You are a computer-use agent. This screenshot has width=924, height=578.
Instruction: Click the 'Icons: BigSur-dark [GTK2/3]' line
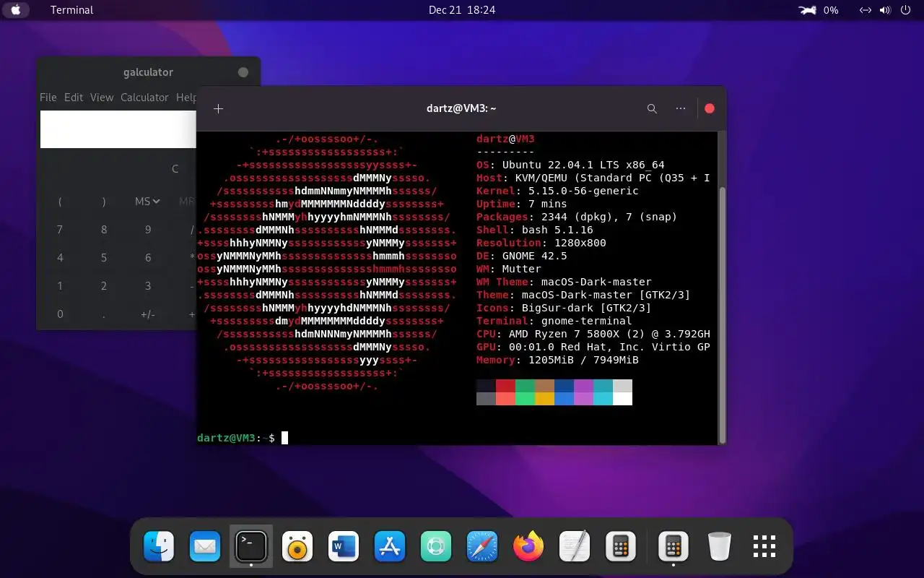pos(564,308)
